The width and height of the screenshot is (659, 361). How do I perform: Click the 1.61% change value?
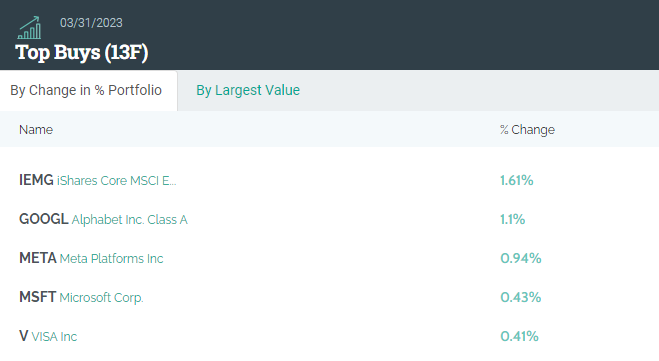[517, 181]
